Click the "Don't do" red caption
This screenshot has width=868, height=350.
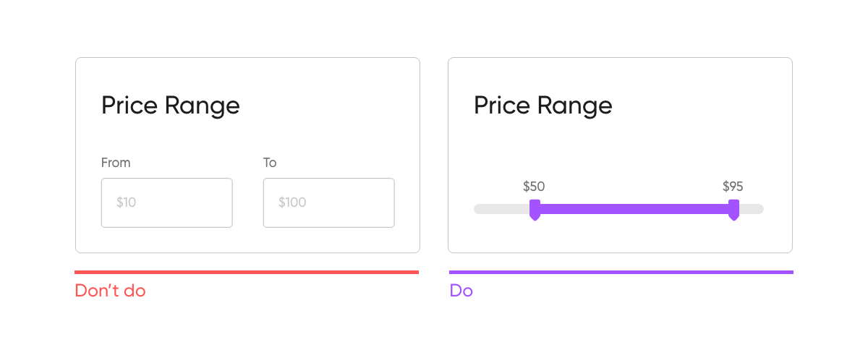(110, 291)
